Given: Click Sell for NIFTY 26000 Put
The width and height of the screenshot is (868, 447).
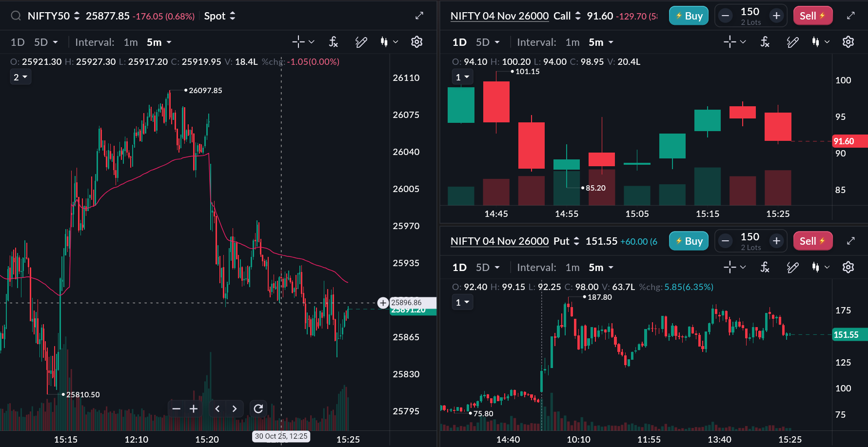Looking at the screenshot, I should point(812,241).
